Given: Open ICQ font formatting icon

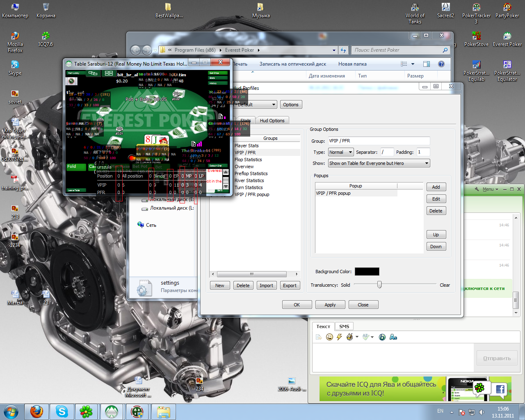Looking at the screenshot, I should [x=393, y=337].
